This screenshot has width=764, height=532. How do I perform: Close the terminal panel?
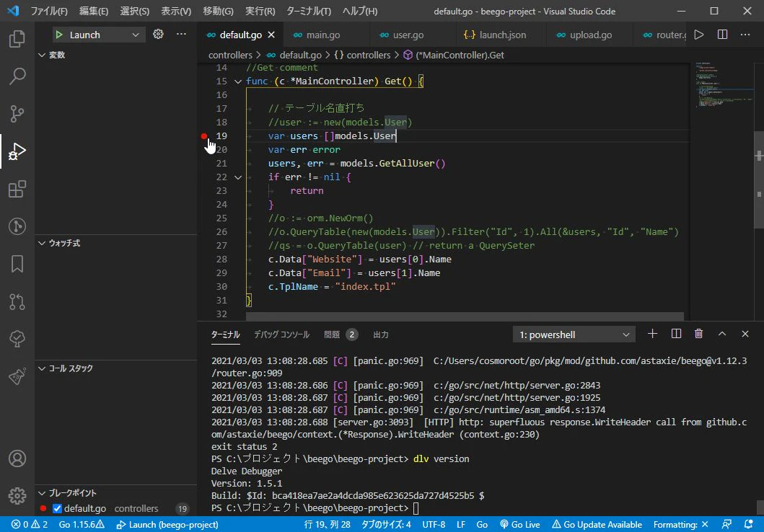(x=745, y=334)
